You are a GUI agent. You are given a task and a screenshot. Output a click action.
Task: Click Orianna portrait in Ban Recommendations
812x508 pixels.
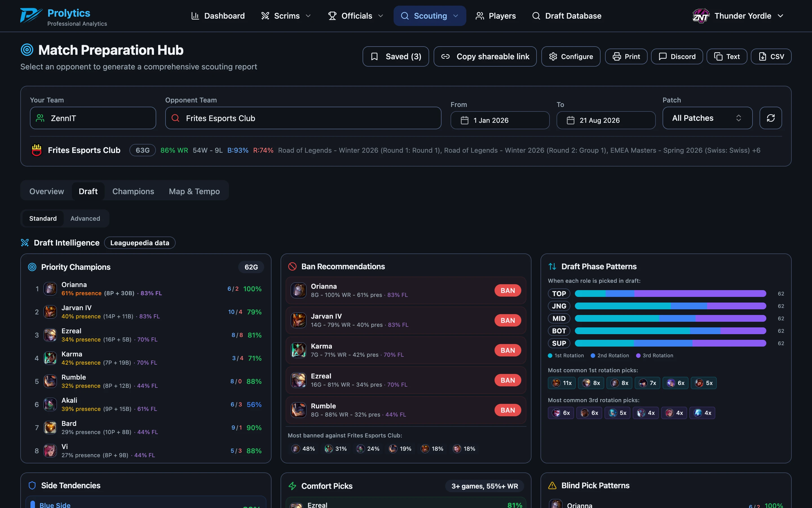(298, 290)
